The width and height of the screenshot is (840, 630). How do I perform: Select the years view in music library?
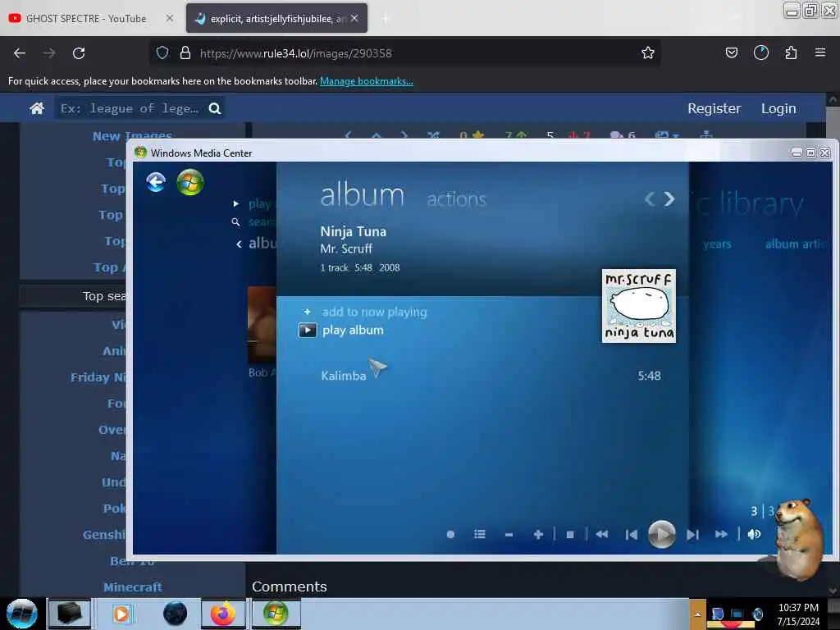point(717,244)
